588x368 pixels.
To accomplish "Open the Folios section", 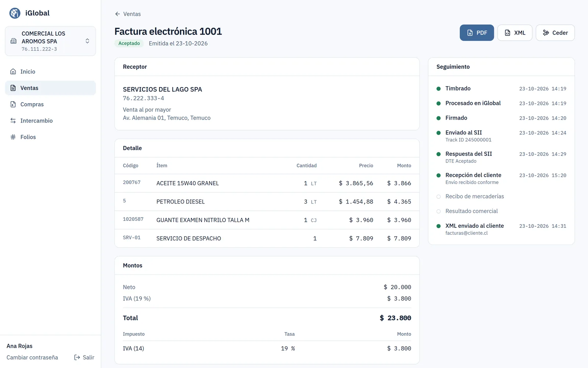I will [50, 137].
